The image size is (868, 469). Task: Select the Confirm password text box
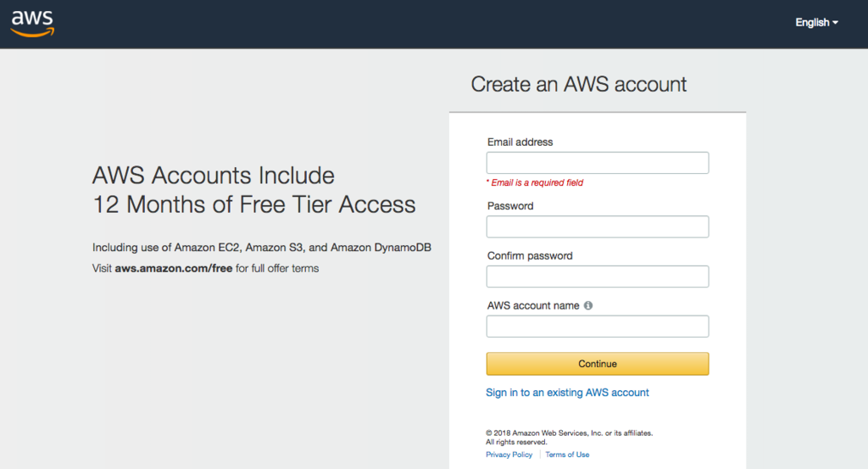(x=597, y=276)
